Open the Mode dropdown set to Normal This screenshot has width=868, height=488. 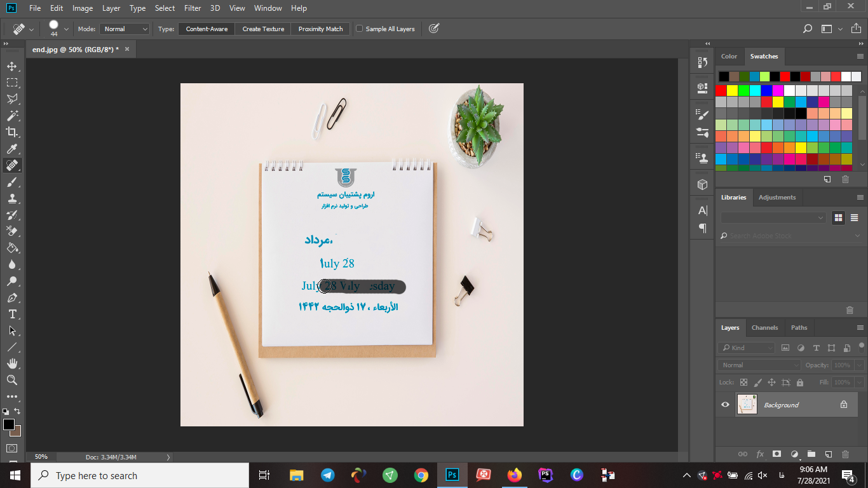tap(125, 29)
